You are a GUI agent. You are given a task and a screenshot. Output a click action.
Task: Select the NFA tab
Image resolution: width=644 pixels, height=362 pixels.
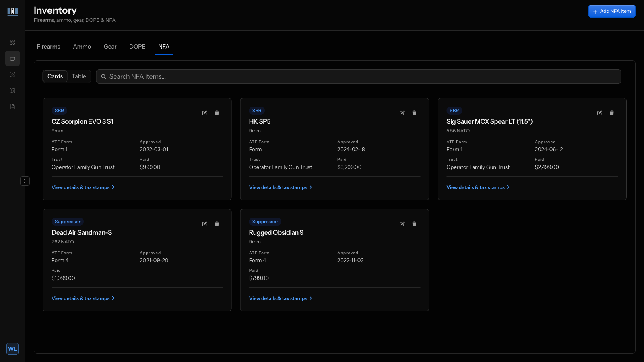pos(164,47)
